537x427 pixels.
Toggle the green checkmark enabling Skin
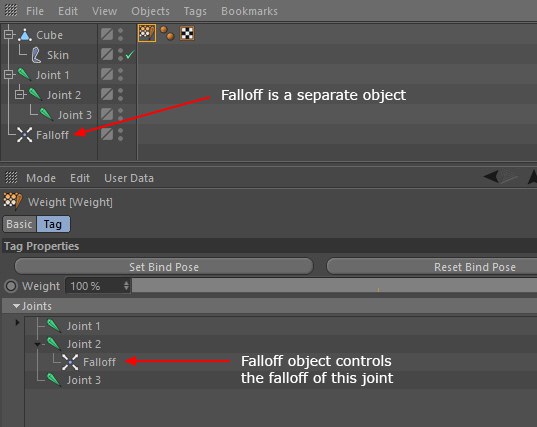coord(130,55)
